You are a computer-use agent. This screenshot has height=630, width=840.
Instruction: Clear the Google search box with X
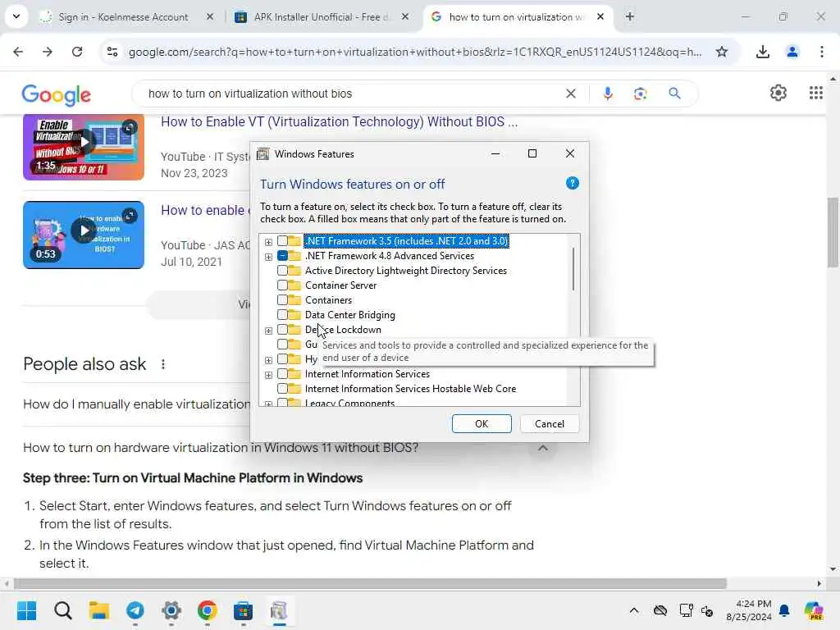[571, 94]
